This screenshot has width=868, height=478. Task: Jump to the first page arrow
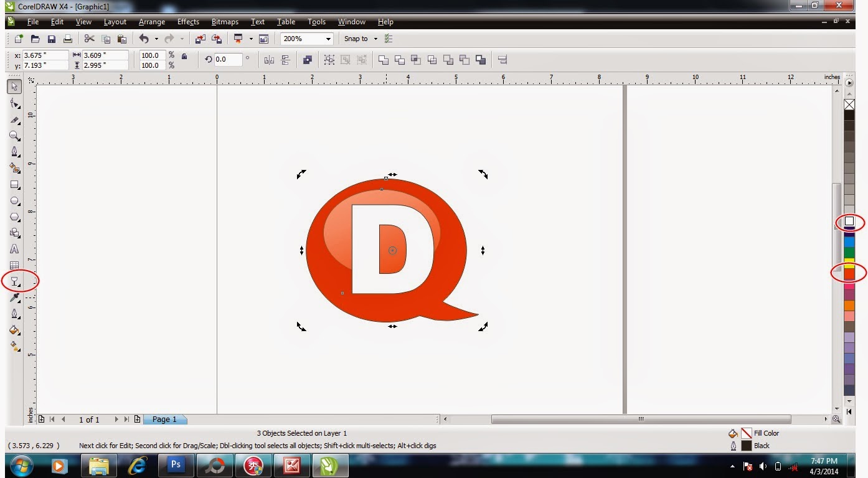[x=52, y=419]
